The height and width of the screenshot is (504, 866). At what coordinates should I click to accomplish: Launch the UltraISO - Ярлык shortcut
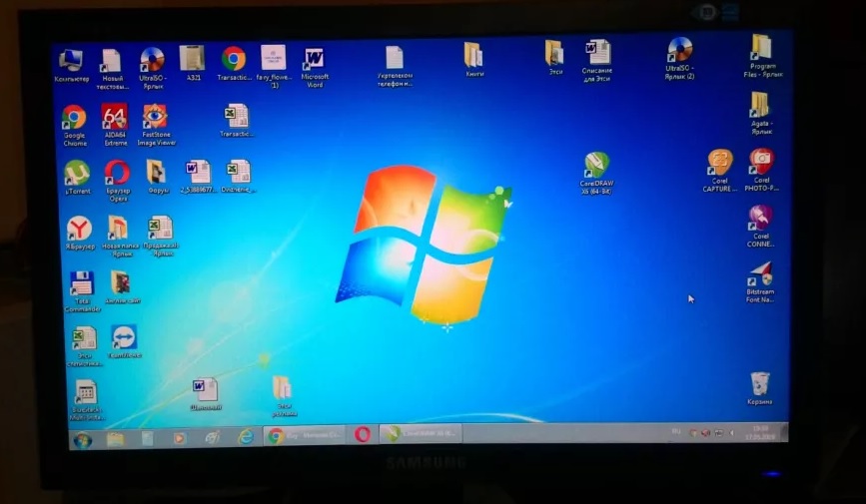pos(153,69)
